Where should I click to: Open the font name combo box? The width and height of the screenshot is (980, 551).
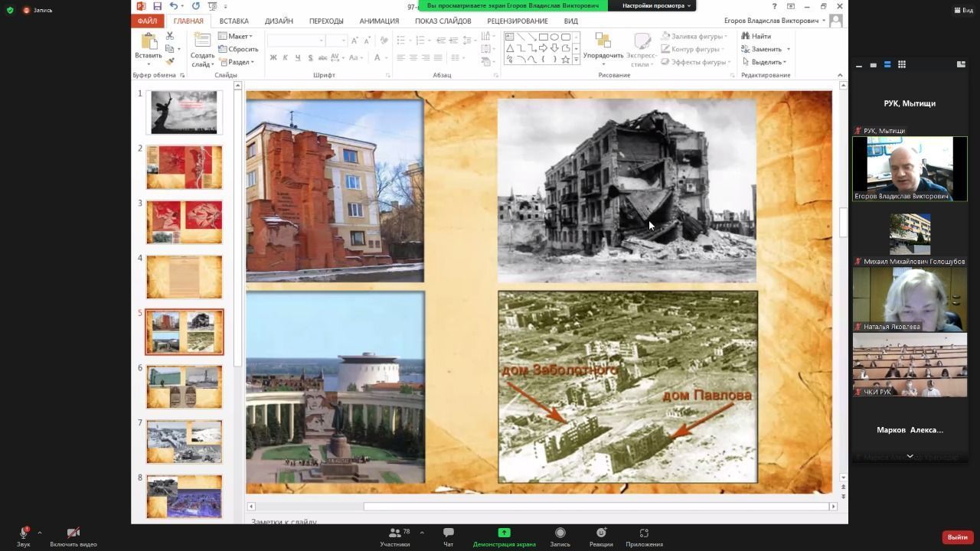tap(296, 41)
